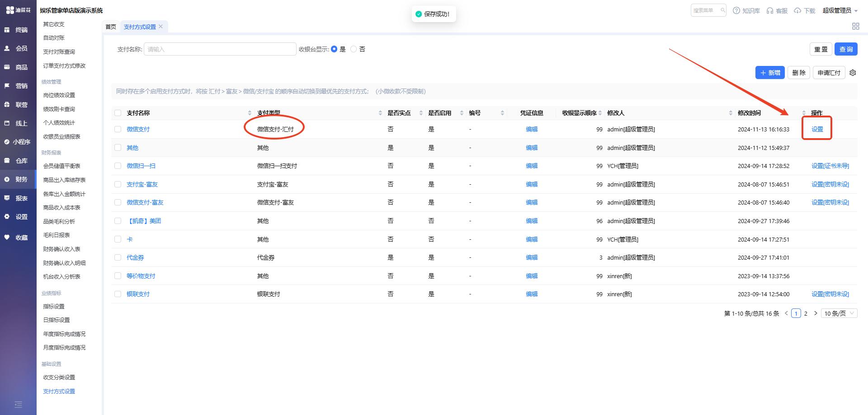The height and width of the screenshot is (415, 868).
Task: Sort table by 编号 column
Action: point(502,113)
